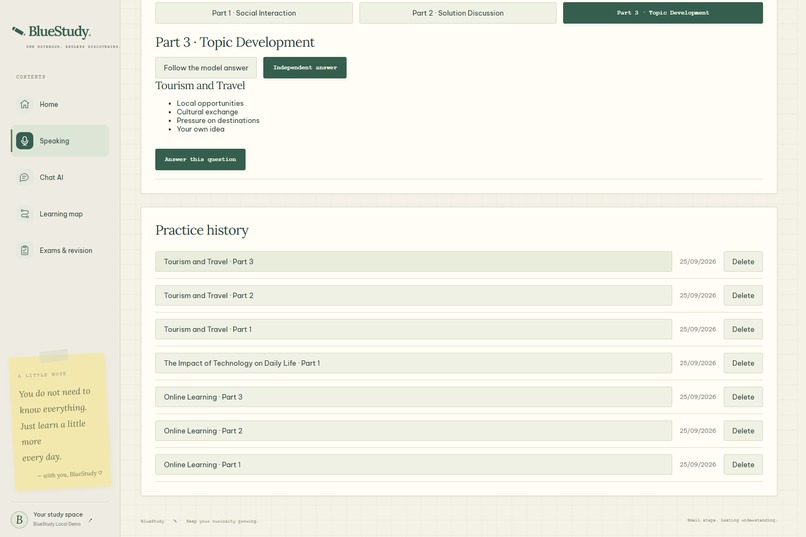Image resolution: width=806 pixels, height=537 pixels.
Task: Click the BlueStudy pencil logo icon
Action: pyautogui.click(x=18, y=31)
